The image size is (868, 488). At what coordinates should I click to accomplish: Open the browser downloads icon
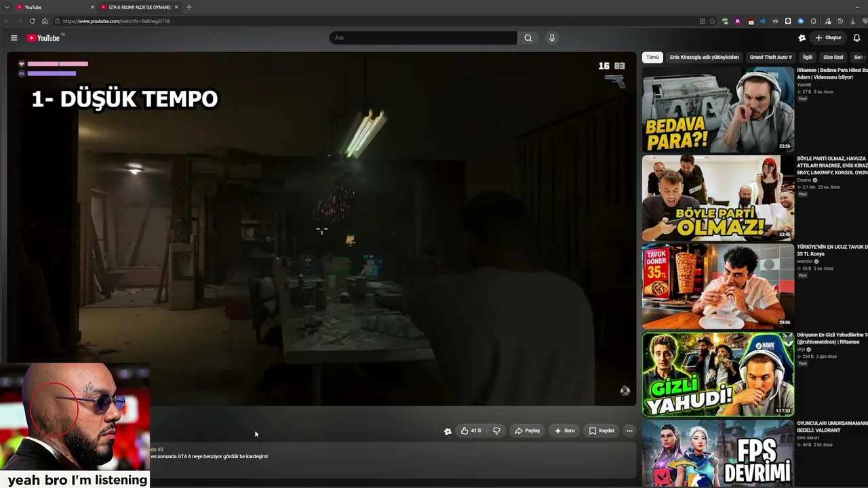pos(852,21)
